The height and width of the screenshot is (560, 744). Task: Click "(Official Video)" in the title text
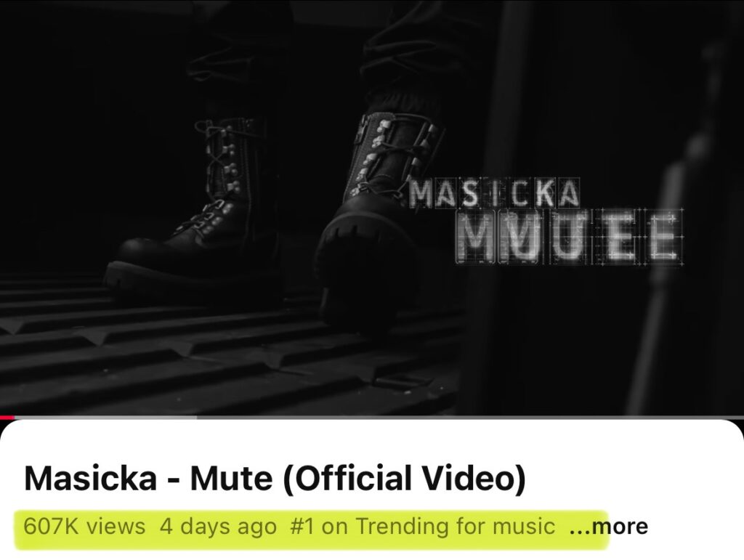click(x=404, y=477)
